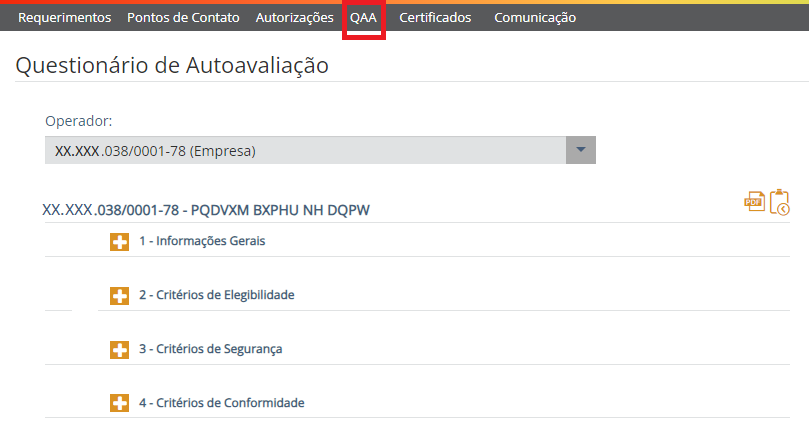809x444 pixels.
Task: Click the '1 - Informações Gerais' label
Action: 202,241
